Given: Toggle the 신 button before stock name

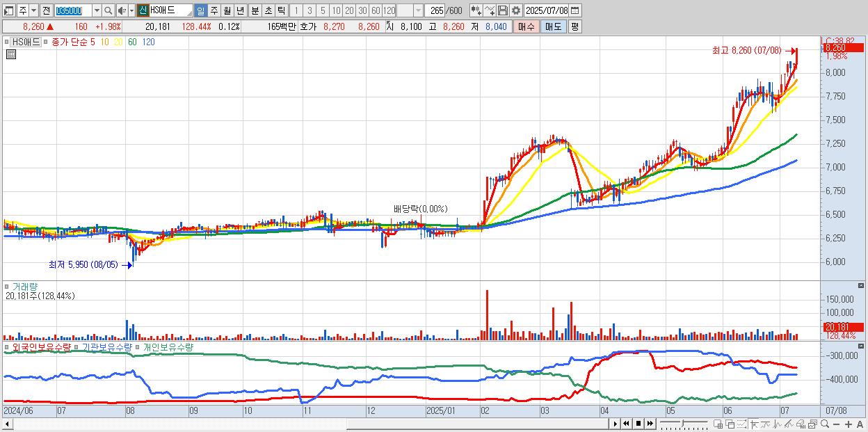Looking at the screenshot, I should (143, 10).
